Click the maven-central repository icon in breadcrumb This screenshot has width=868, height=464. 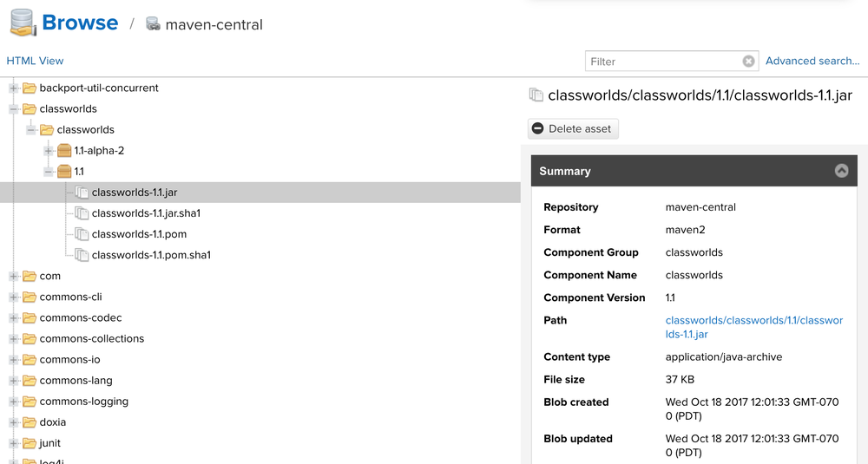pos(153,23)
